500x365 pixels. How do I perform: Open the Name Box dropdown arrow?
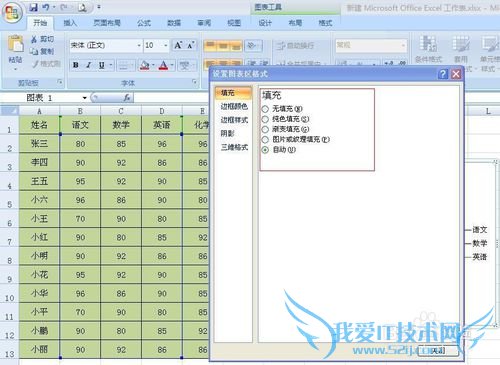pos(85,98)
